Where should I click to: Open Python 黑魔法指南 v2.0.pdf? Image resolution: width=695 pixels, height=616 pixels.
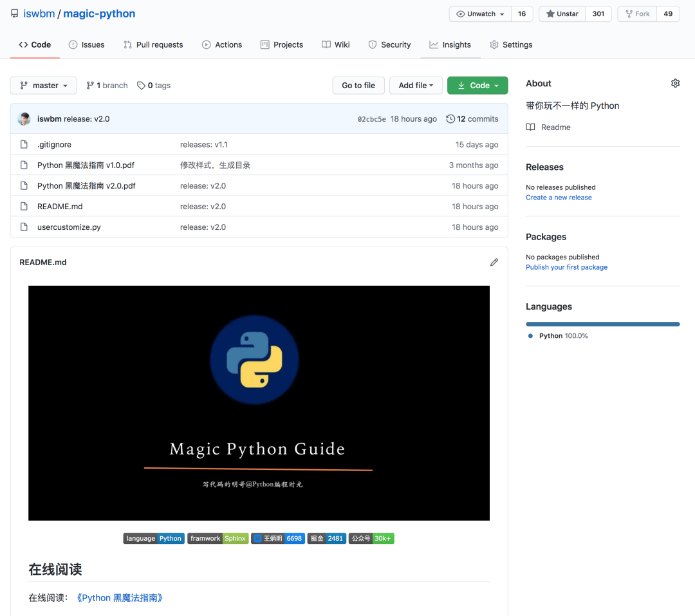point(86,186)
